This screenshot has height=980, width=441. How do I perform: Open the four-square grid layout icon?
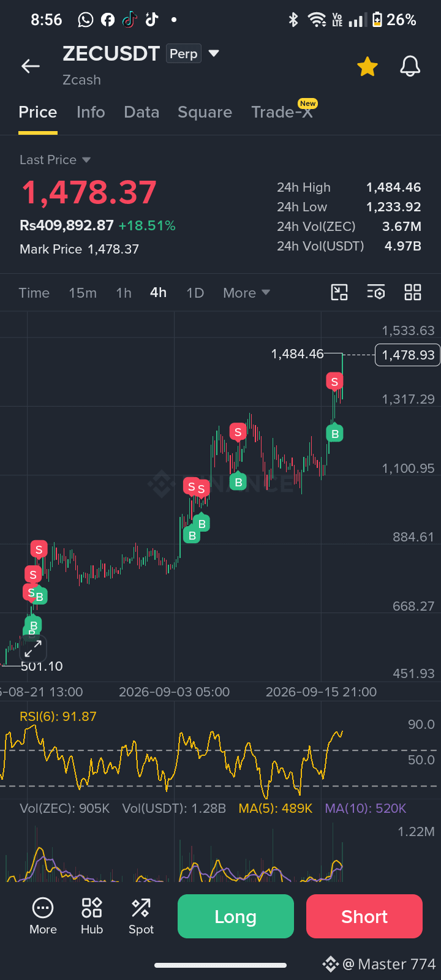click(413, 292)
